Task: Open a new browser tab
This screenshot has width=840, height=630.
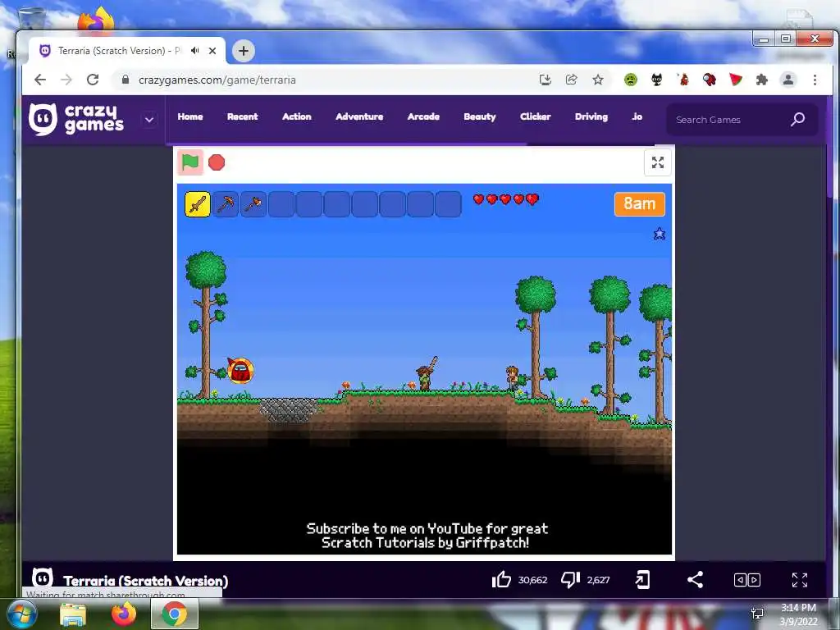Action: 244,51
